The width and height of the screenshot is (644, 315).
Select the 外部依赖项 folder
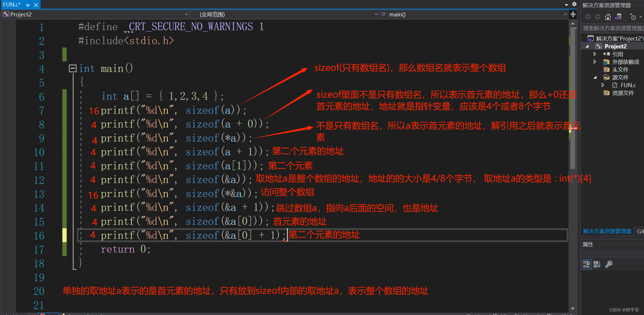coord(626,62)
